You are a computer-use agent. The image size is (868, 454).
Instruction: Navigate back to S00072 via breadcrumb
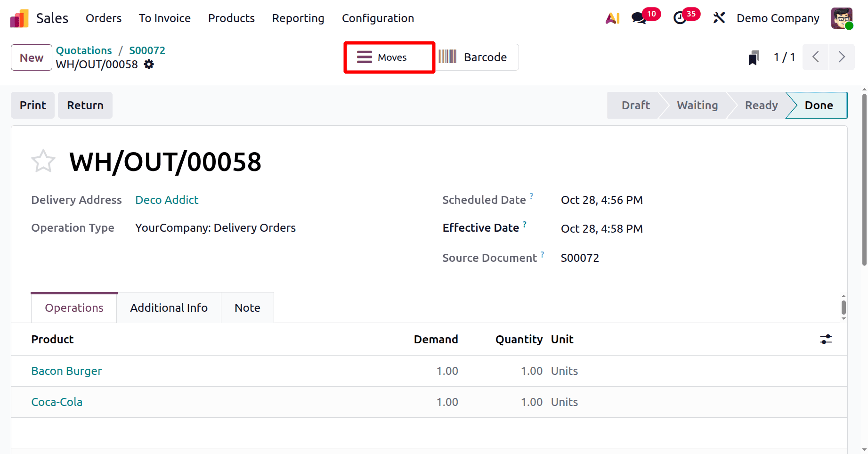click(146, 50)
